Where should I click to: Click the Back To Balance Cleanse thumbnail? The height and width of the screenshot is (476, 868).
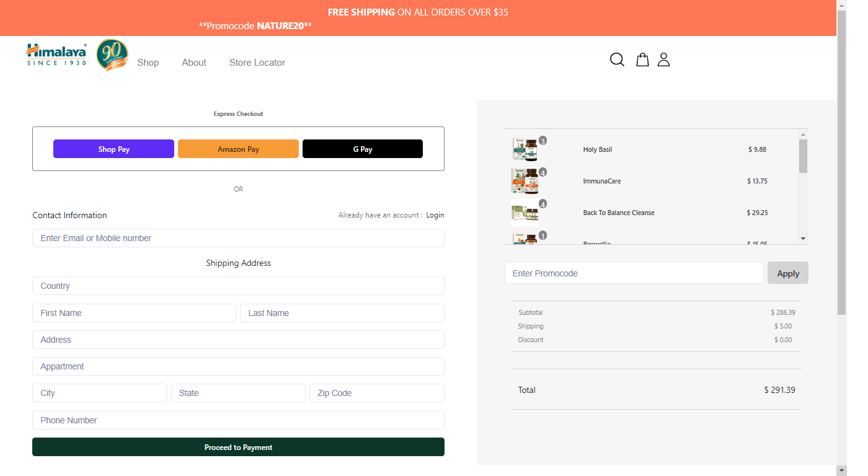[525, 213]
